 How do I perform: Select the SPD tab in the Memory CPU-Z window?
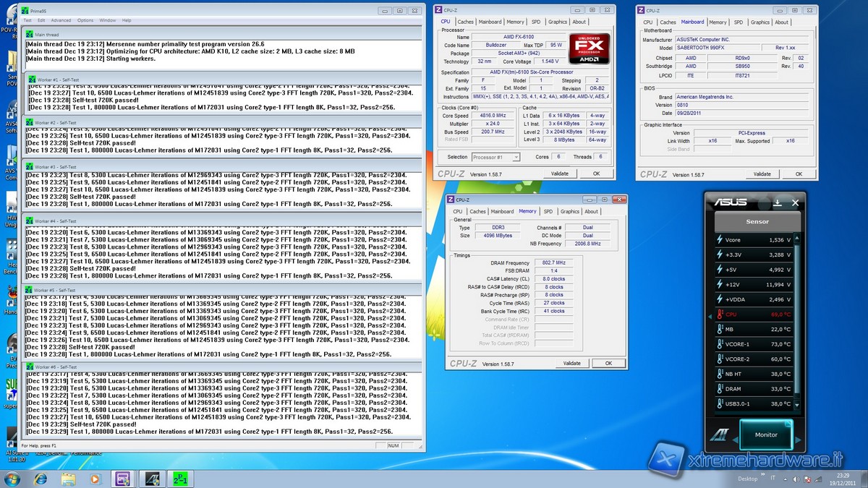click(548, 211)
